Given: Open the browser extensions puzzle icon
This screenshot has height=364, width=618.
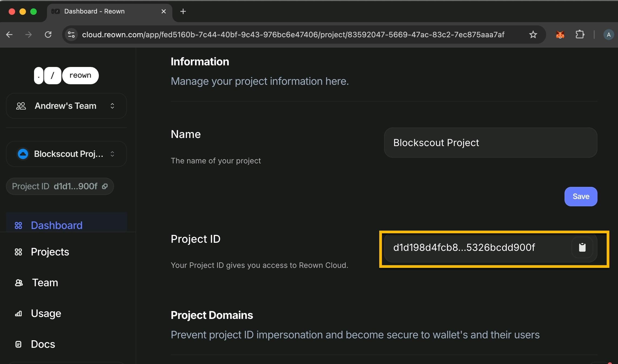Looking at the screenshot, I should click(x=580, y=35).
